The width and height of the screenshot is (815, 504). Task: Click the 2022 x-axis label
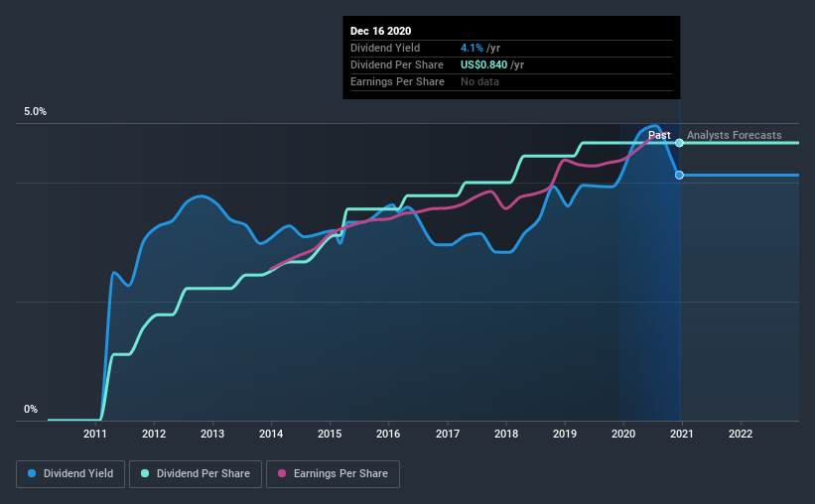[x=741, y=434]
